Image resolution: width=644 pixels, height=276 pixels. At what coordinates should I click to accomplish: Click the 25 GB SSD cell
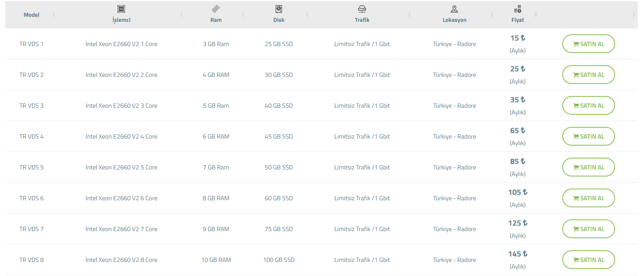pos(279,44)
